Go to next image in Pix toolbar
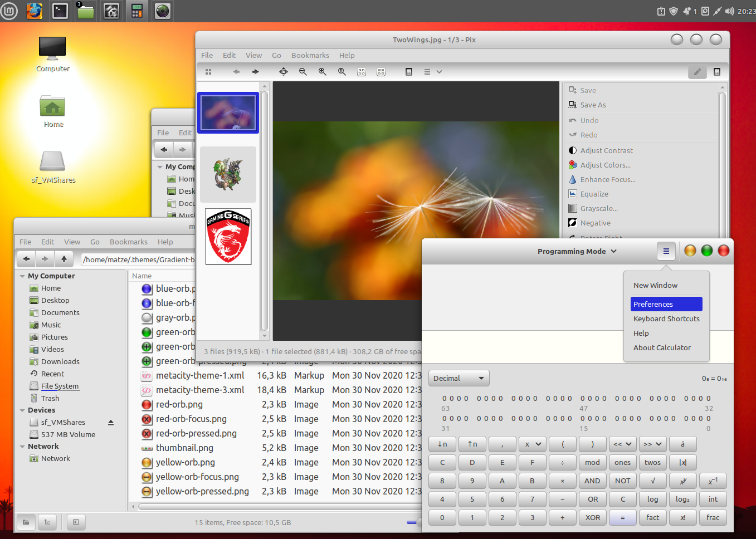Screen dimensions: 756x539 tap(256, 72)
